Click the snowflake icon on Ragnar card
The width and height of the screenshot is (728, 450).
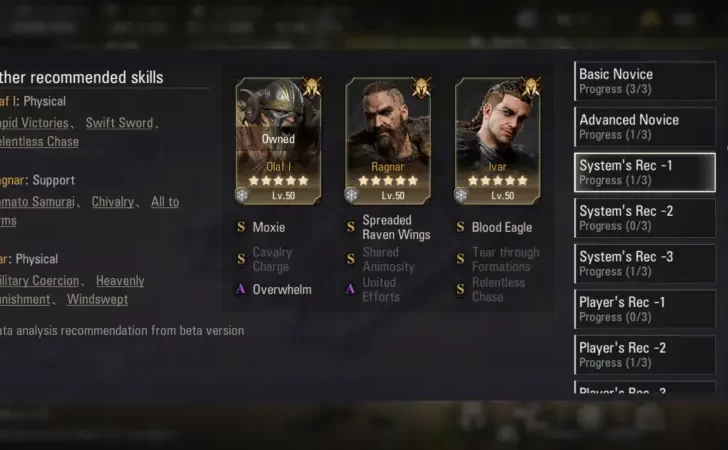[x=351, y=195]
